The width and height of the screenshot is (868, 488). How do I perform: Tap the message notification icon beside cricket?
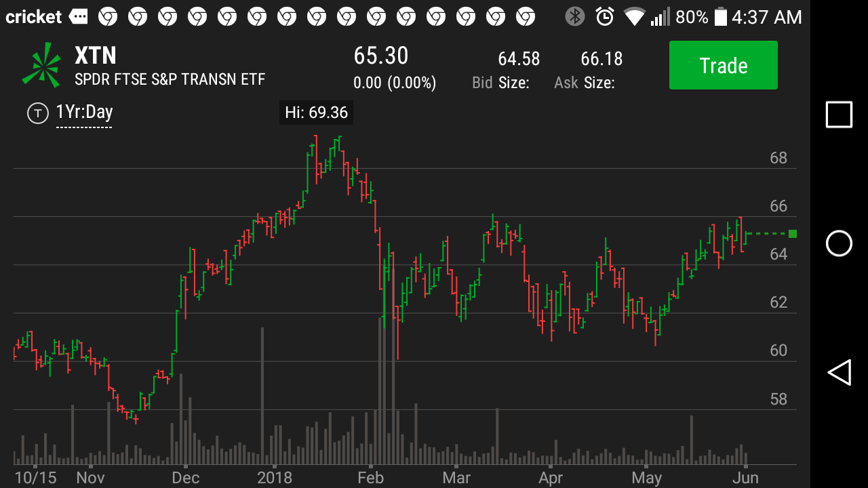pos(79,17)
